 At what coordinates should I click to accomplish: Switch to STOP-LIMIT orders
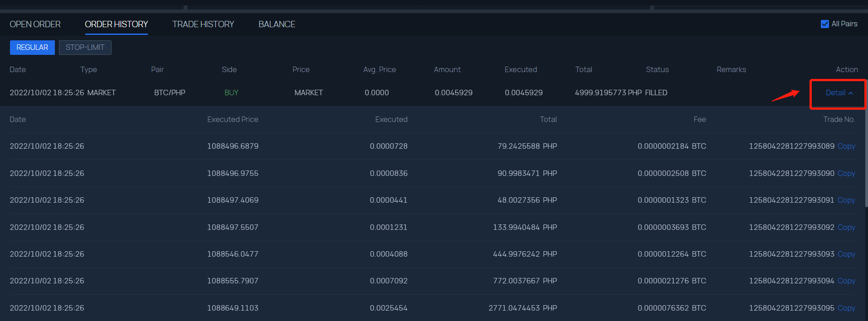(x=85, y=48)
